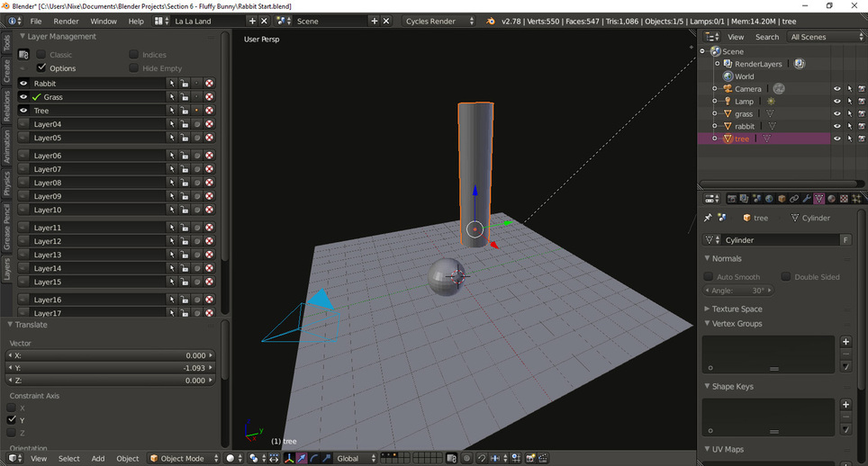Image resolution: width=868 pixels, height=466 pixels.
Task: Open the Material properties tab icon
Action: tap(831, 199)
